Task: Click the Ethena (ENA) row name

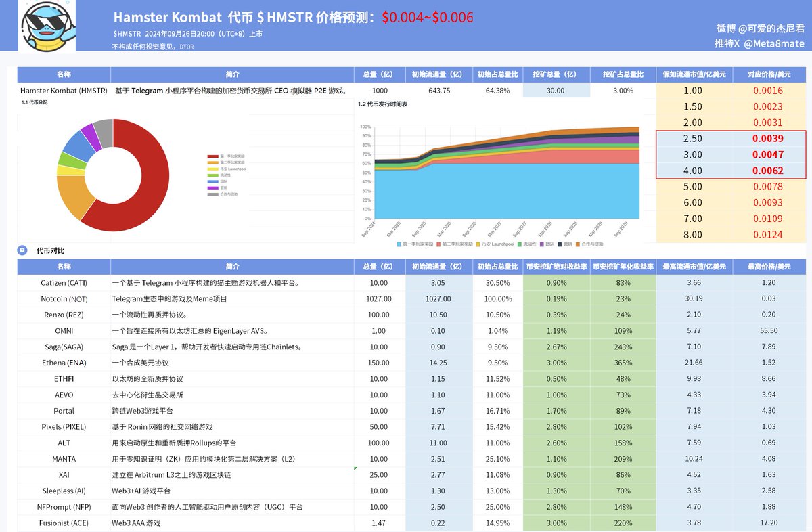Action: pos(64,363)
